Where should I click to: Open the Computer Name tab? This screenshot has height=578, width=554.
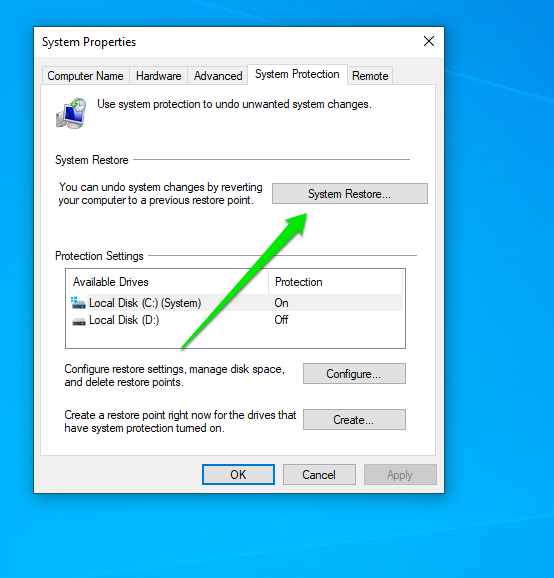[86, 76]
